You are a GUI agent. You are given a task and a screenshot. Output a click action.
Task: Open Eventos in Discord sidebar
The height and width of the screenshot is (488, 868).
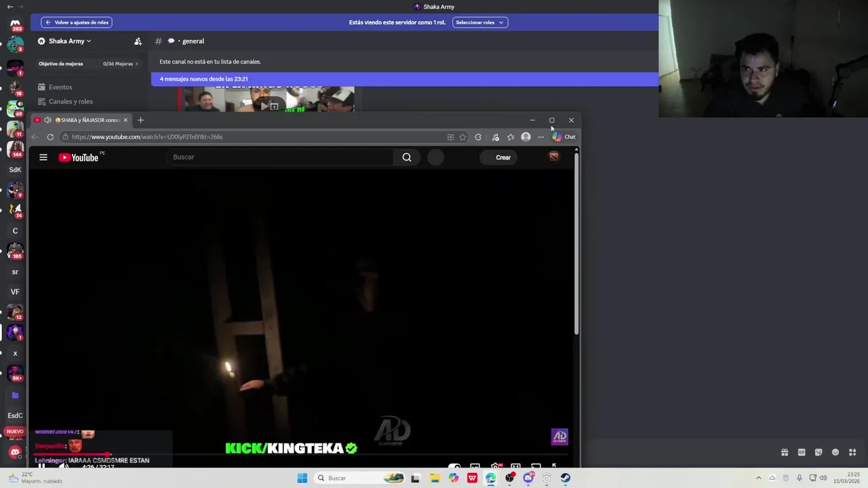pyautogui.click(x=60, y=87)
